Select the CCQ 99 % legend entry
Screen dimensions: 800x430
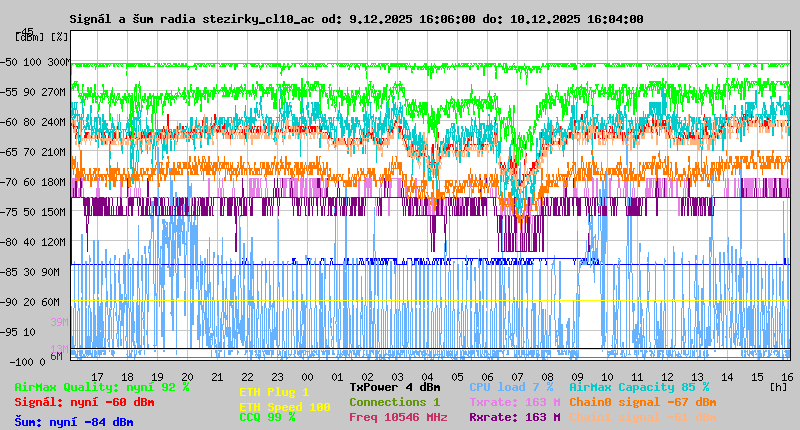click(x=267, y=418)
